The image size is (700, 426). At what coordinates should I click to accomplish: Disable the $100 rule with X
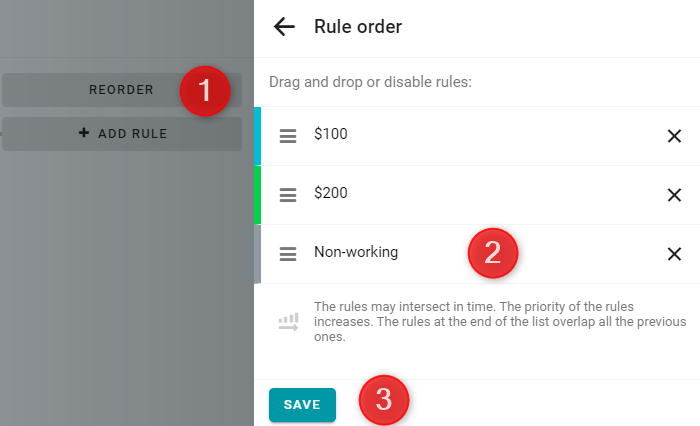(x=674, y=136)
